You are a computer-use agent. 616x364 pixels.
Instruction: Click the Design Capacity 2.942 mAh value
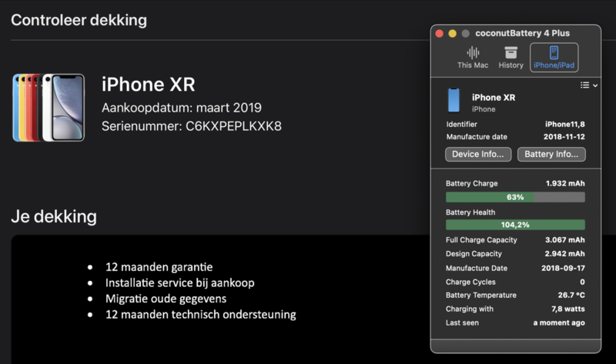click(564, 254)
